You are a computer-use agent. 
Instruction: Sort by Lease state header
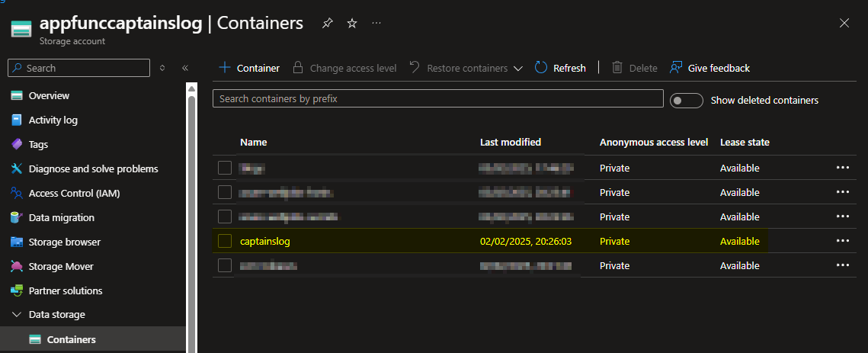(x=745, y=143)
